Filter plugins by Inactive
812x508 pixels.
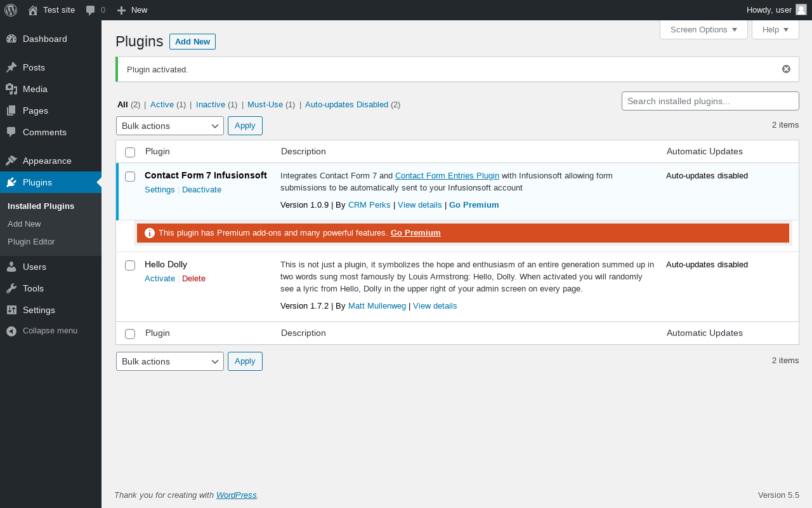[211, 105]
